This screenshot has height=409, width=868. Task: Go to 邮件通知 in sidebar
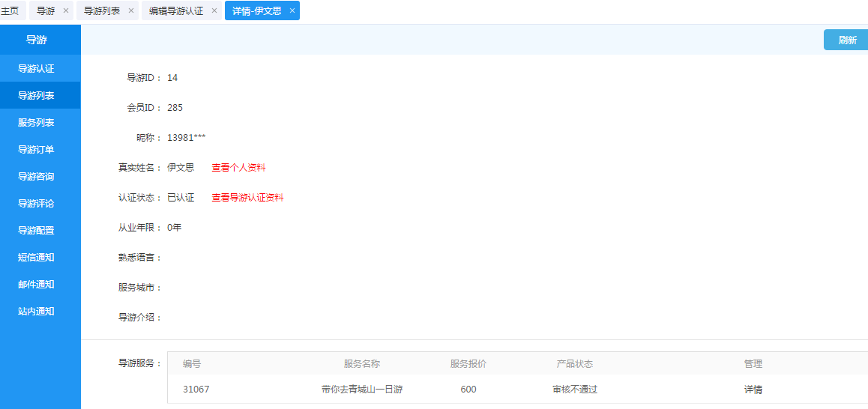tap(36, 285)
